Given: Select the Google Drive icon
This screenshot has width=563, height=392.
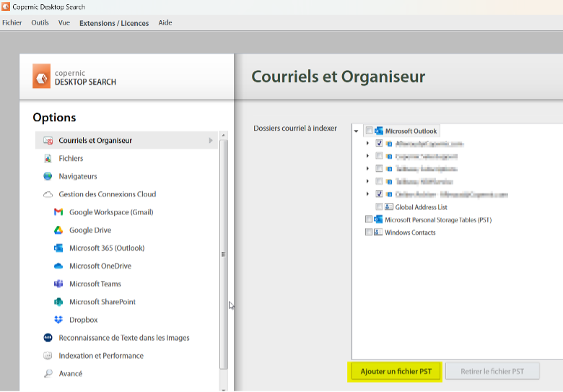Looking at the screenshot, I should coord(58,230).
